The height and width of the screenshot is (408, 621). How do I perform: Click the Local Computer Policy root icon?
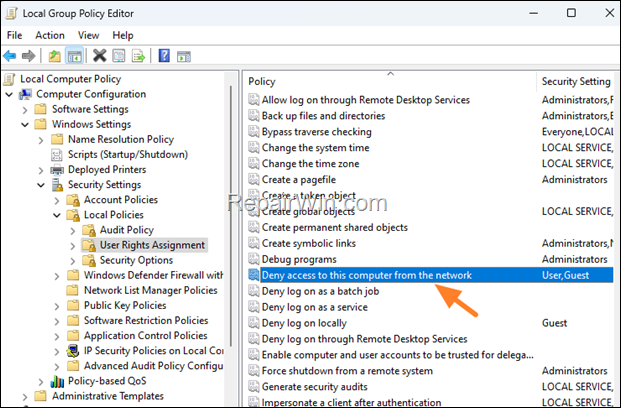(x=10, y=79)
